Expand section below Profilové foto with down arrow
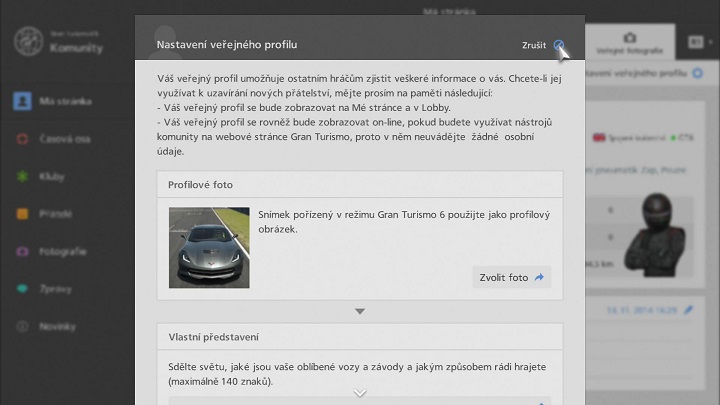 click(x=360, y=312)
